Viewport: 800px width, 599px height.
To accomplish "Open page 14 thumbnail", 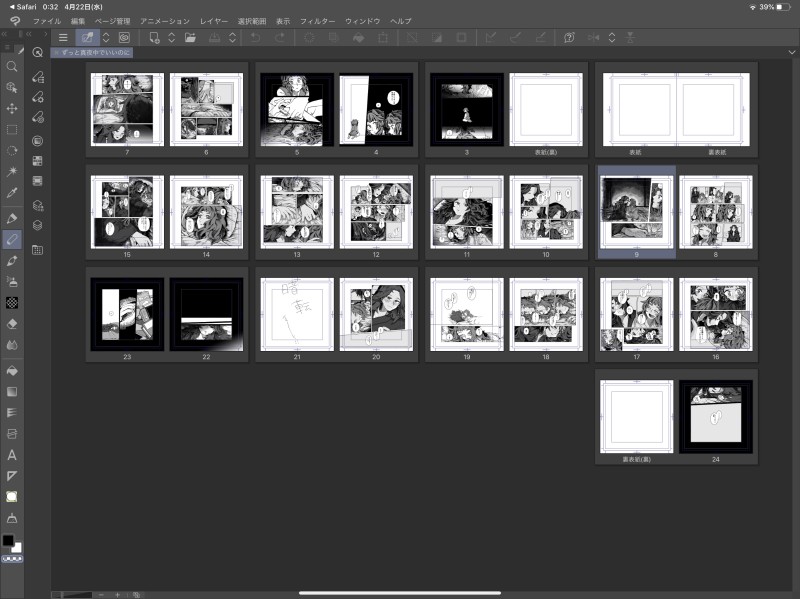I will [x=206, y=212].
